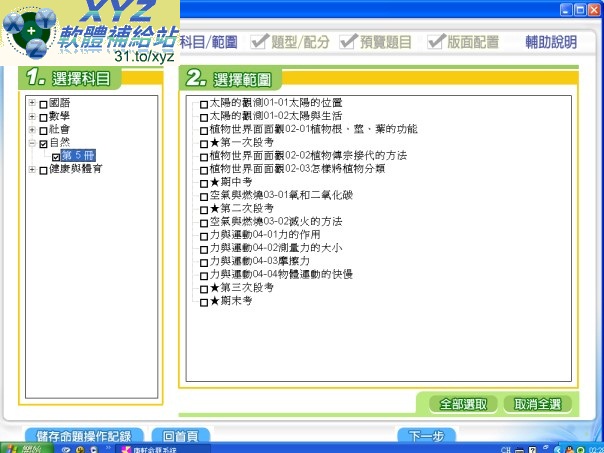
Task: Click the text ★第一次段考
Action: [242, 143]
